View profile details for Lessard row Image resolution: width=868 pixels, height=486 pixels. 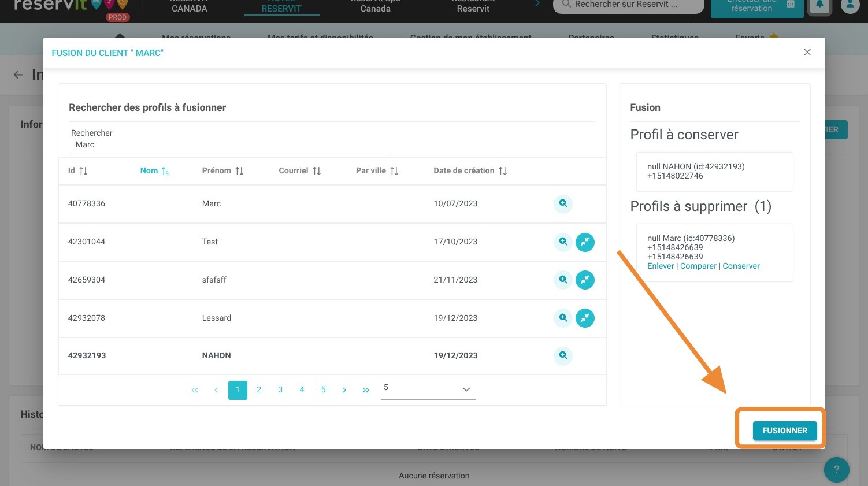tap(563, 318)
